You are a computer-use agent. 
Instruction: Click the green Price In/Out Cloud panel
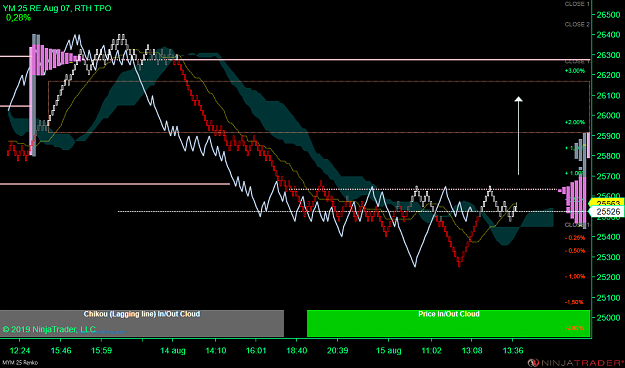pyautogui.click(x=448, y=323)
